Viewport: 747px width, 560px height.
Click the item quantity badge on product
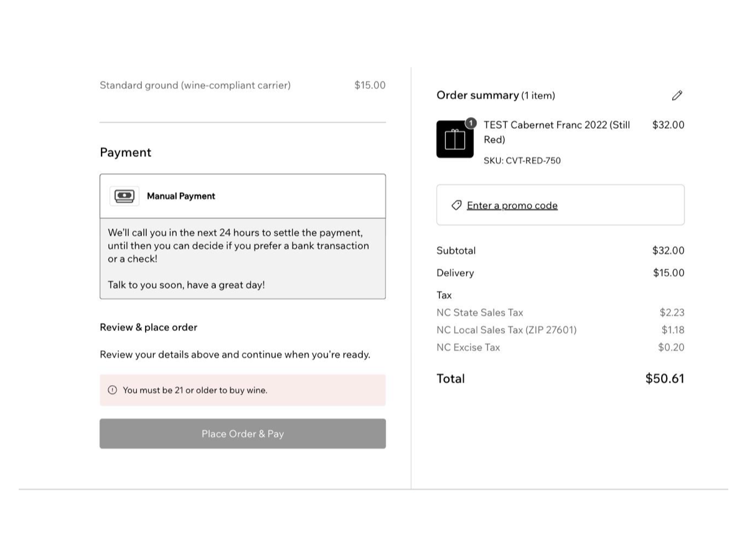(x=471, y=123)
